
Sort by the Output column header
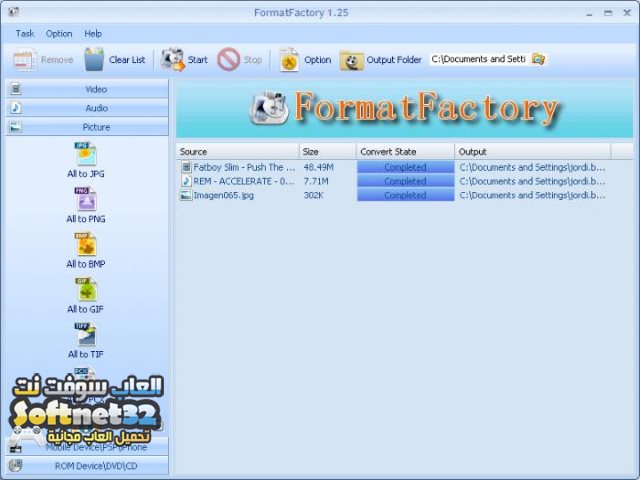pyautogui.click(x=533, y=151)
